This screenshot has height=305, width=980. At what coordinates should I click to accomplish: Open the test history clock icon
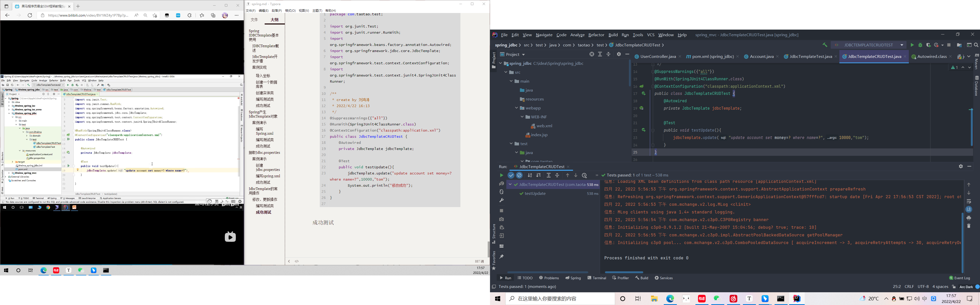point(584,175)
